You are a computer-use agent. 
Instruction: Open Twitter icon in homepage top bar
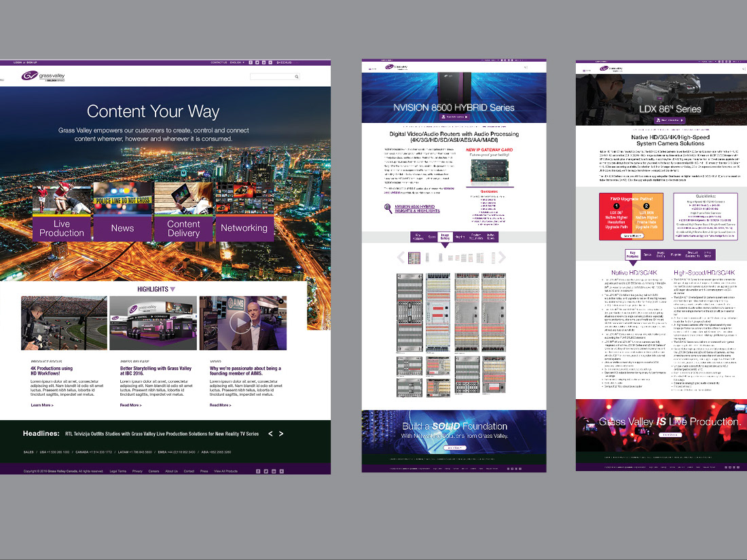pyautogui.click(x=257, y=62)
